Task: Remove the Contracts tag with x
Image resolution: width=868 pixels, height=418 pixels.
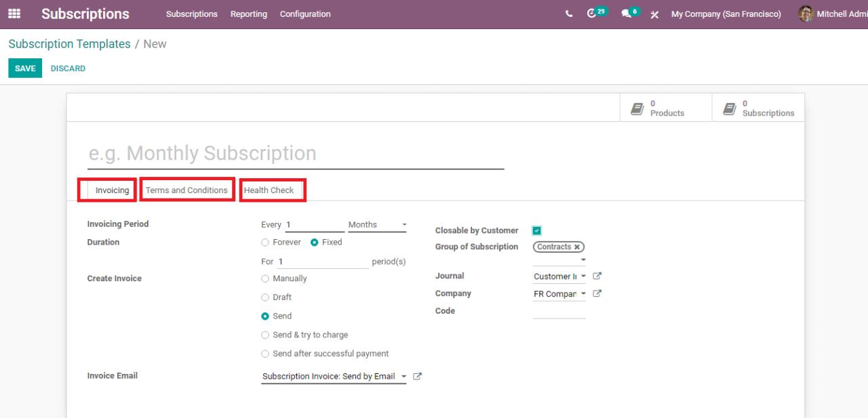Action: point(577,247)
